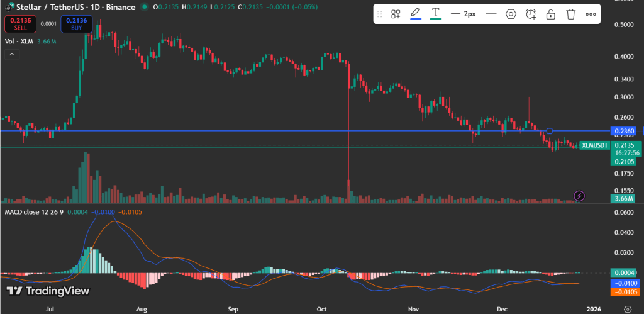Click the Oct date on time axis

[x=321, y=309]
